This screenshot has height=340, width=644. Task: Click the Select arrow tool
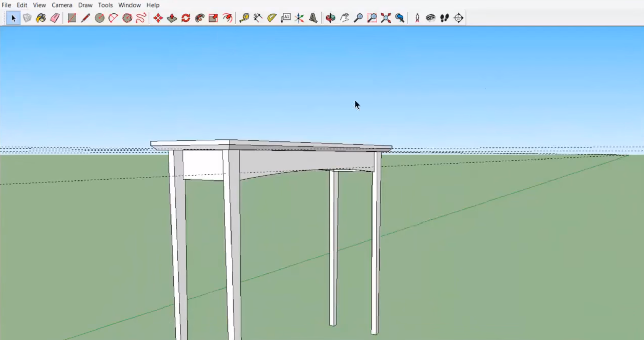pyautogui.click(x=13, y=18)
